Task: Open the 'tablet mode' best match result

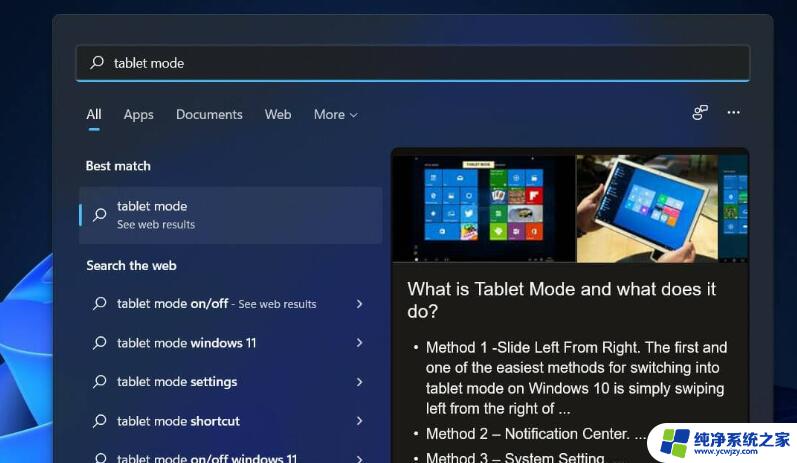Action: pyautogui.click(x=230, y=215)
